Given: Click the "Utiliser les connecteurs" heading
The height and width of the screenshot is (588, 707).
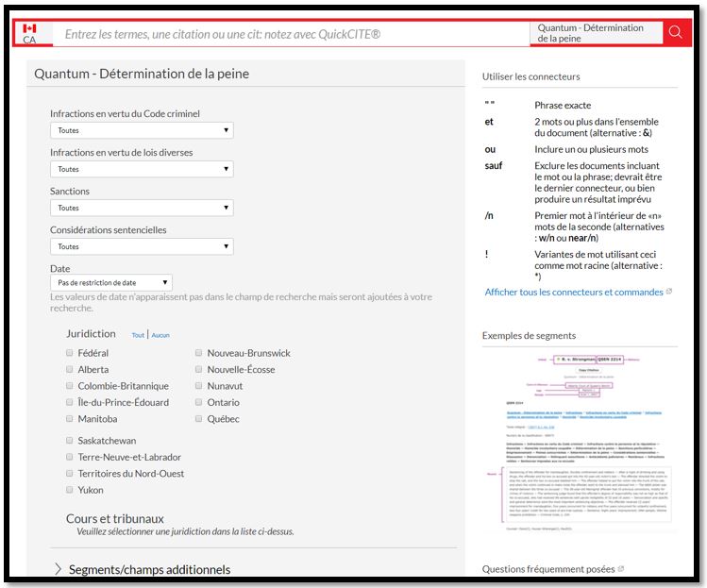Looking at the screenshot, I should coord(531,76).
